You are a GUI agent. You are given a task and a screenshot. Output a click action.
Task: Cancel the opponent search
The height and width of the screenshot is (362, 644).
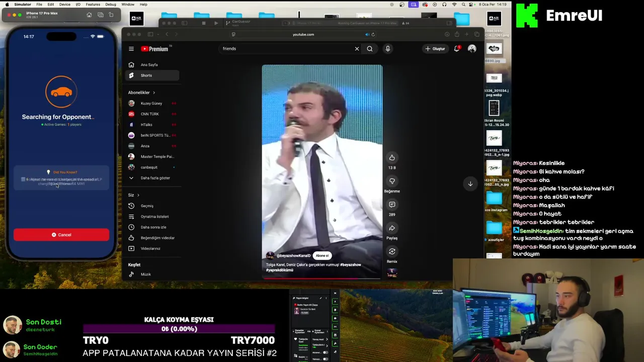pyautogui.click(x=61, y=235)
